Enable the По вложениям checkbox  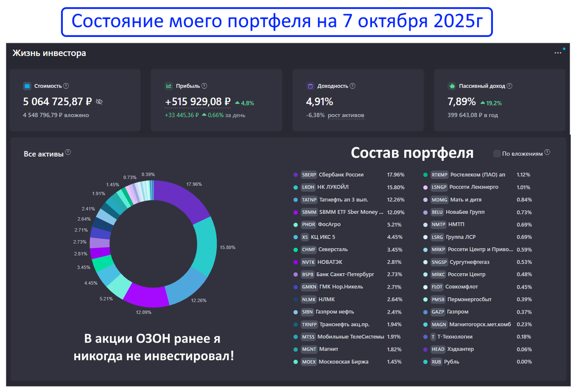click(497, 154)
